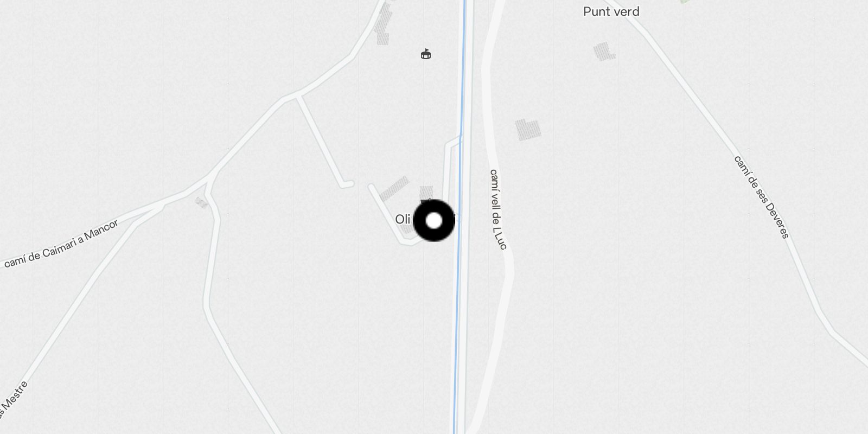Screen dimensions: 868x434
Task: Select the wide camí vell de LLuc road
Action: tap(497, 217)
